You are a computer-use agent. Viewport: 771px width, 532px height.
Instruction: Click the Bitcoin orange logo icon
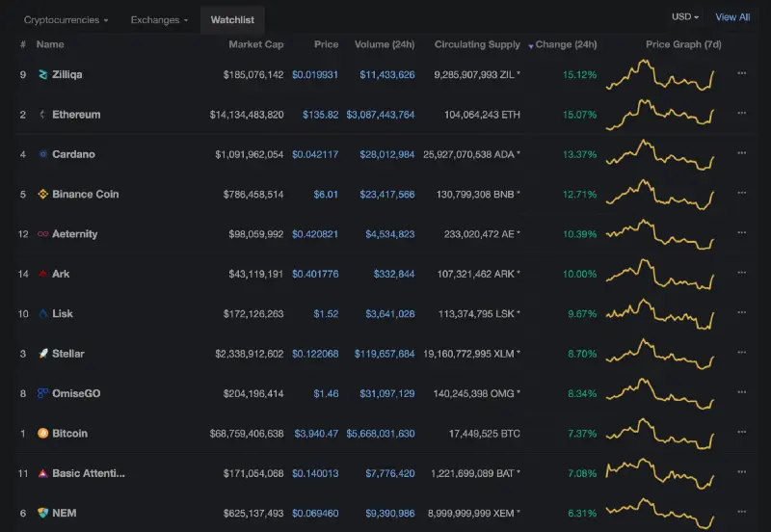pyautogui.click(x=42, y=433)
